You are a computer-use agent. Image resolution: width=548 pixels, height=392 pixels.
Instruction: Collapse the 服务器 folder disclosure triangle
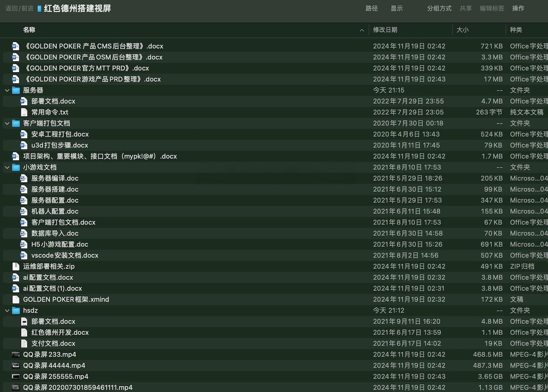[7, 90]
